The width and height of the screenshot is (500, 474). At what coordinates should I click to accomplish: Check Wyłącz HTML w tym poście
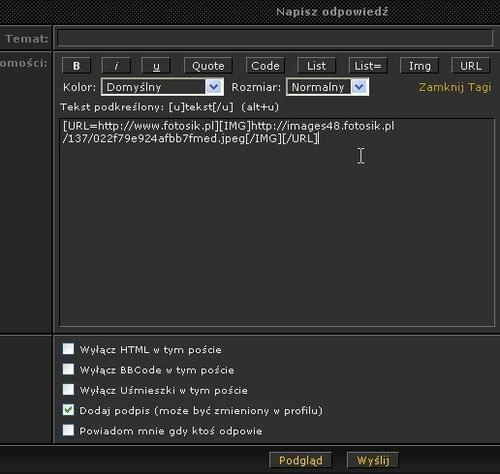pos(68,349)
